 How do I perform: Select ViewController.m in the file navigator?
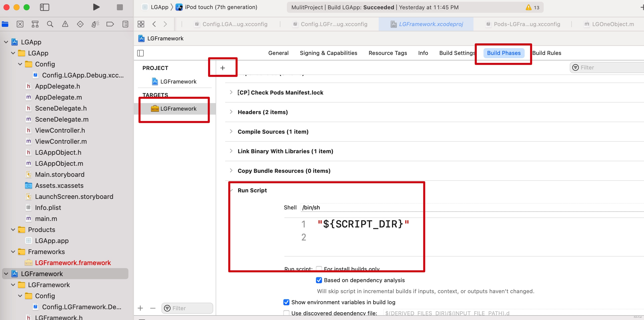[61, 141]
